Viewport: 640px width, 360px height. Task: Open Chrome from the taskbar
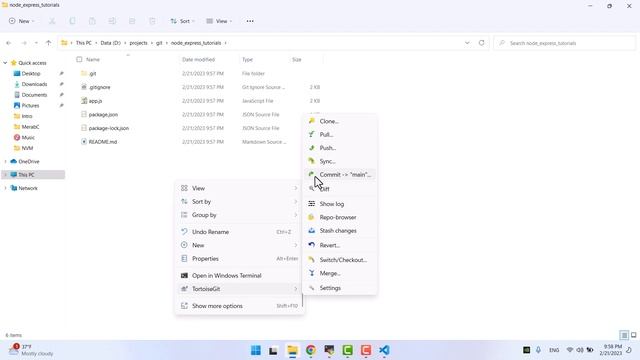[311, 350]
